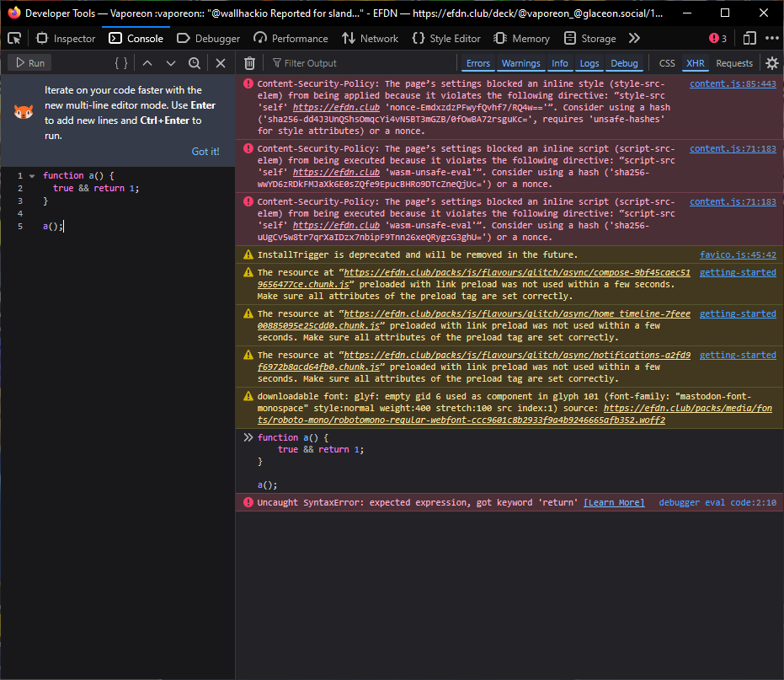Open DevTools customize ellipsis menu
Image resolution: width=784 pixels, height=680 pixels.
coord(771,38)
